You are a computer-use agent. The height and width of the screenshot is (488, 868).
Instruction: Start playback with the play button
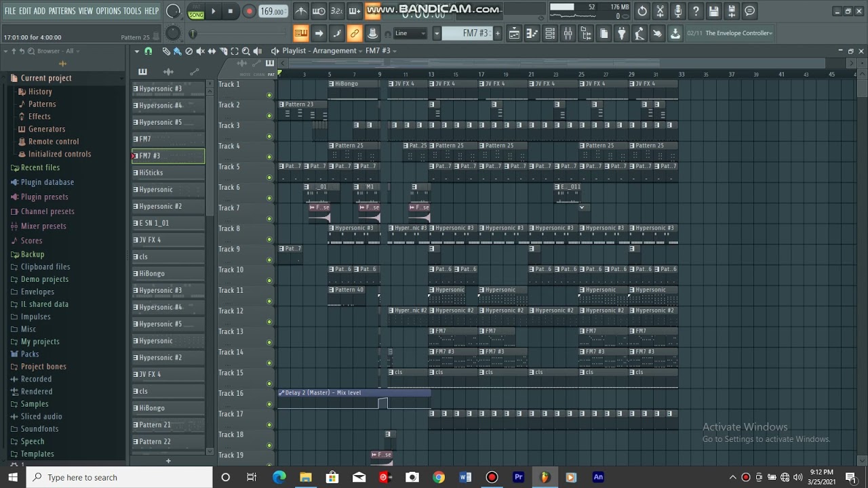[213, 11]
